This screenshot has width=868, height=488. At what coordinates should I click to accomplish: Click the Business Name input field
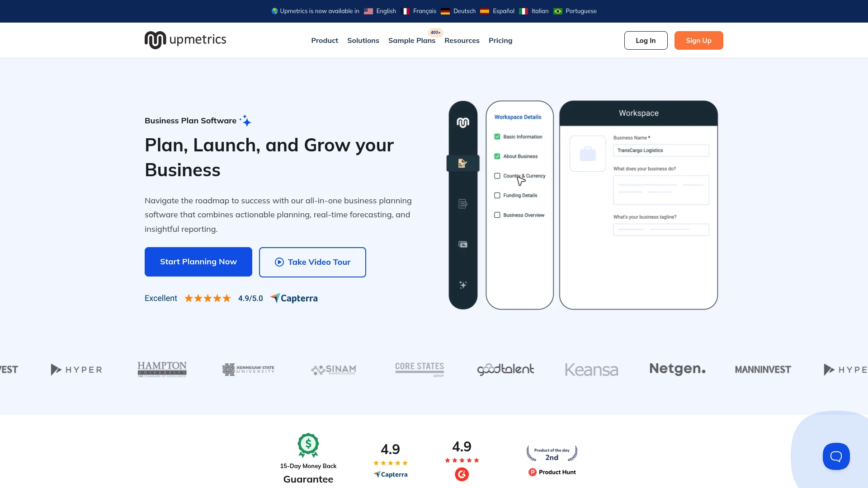tap(661, 150)
